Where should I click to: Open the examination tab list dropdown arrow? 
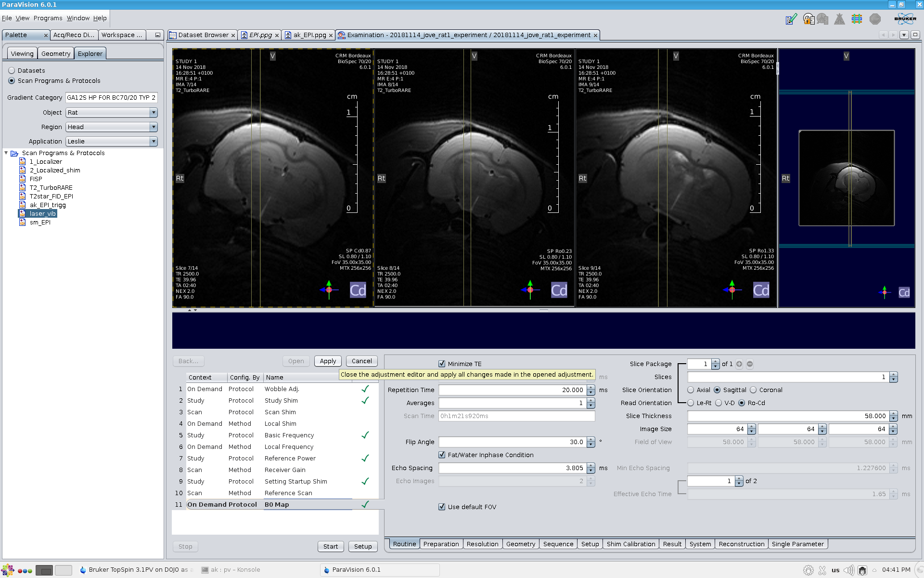tap(904, 35)
